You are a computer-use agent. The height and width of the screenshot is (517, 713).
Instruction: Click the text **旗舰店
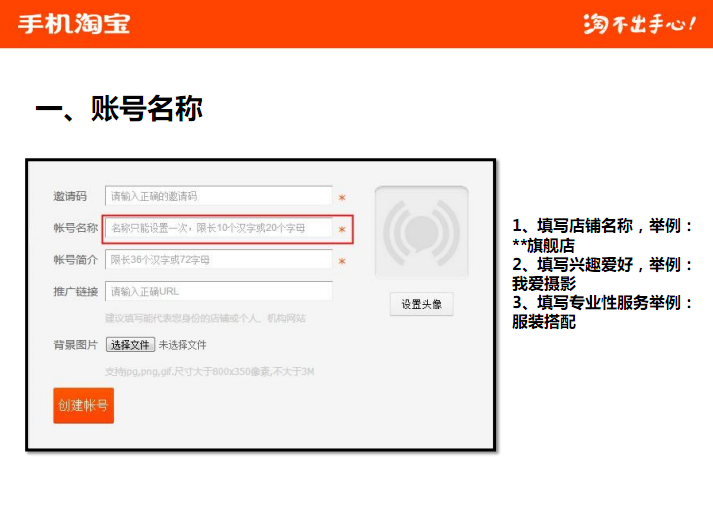pyautogui.click(x=543, y=246)
